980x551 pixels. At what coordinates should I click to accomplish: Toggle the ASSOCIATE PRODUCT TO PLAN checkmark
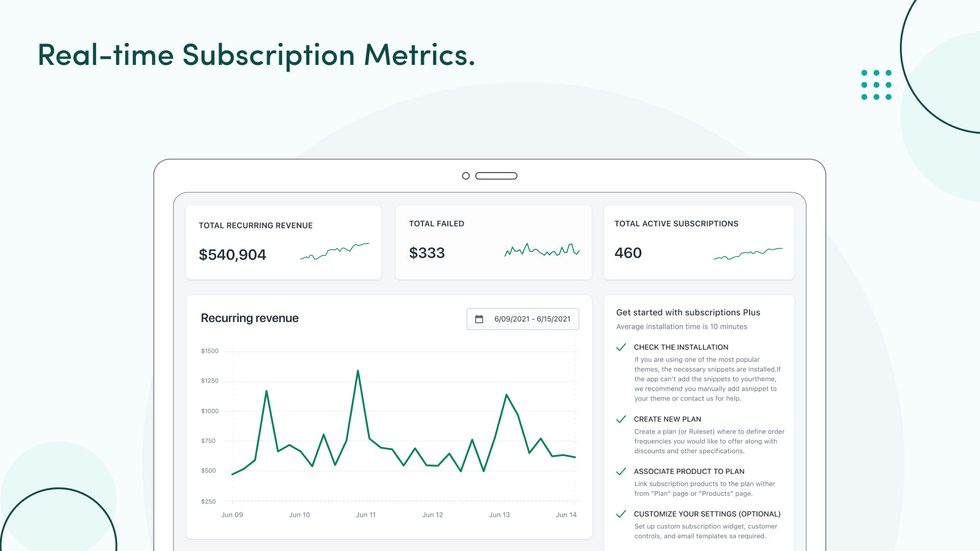click(621, 471)
